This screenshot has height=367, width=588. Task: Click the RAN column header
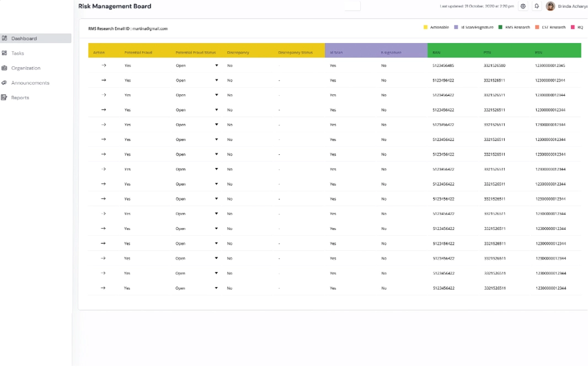point(436,53)
